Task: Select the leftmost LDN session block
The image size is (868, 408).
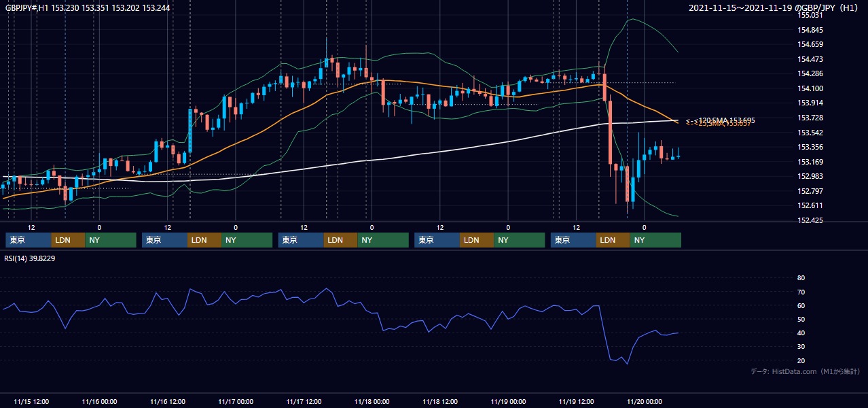Action: pos(69,240)
